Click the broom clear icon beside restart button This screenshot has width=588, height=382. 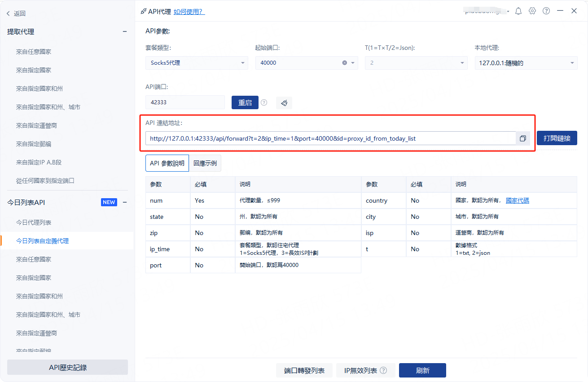[284, 103]
